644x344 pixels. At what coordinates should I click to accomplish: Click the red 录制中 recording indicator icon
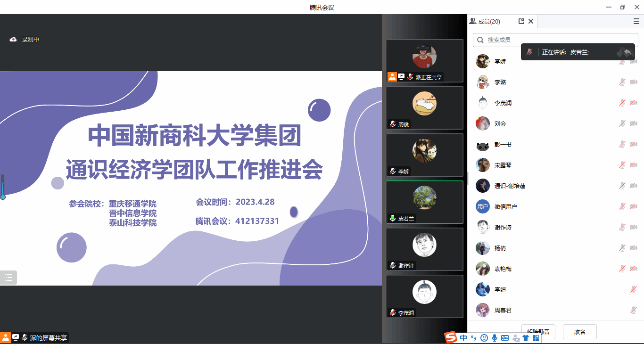click(13, 40)
